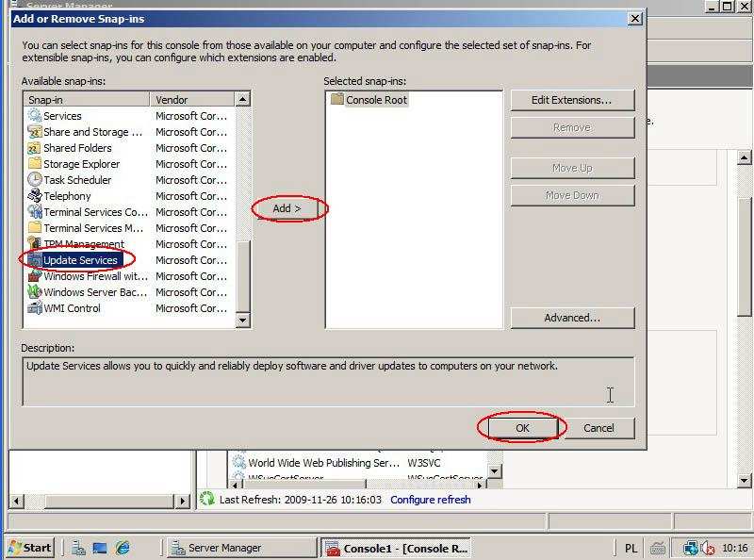Image resolution: width=754 pixels, height=560 pixels.
Task: Select the Task Scheduler clock icon
Action: [35, 179]
